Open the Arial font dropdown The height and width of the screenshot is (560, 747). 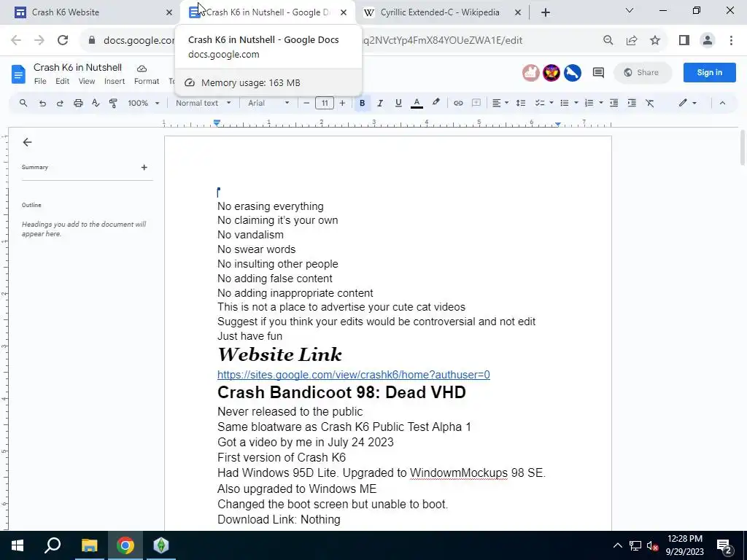coord(268,103)
